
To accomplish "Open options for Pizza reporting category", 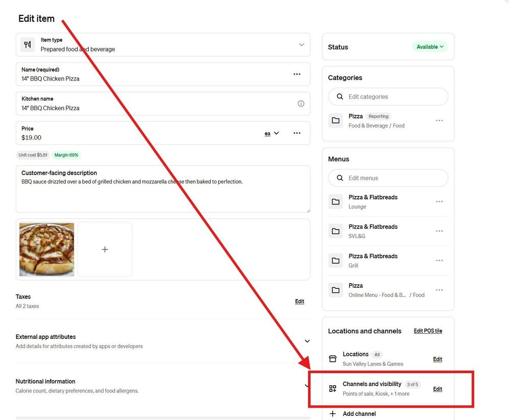I will point(439,120).
